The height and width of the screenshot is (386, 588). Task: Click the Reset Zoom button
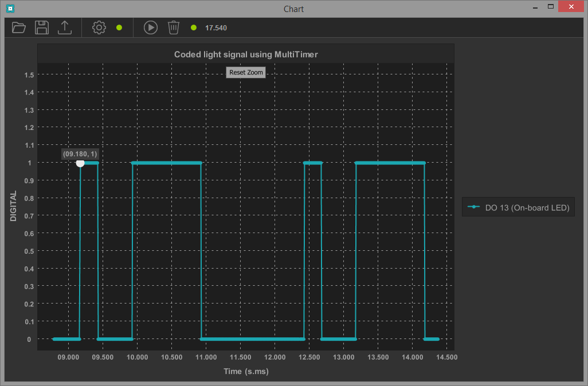(x=246, y=72)
